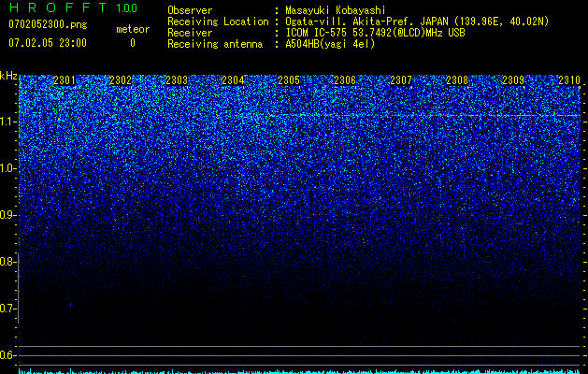Click the 2301 time marker
This screenshot has height=374, width=588.
(65, 80)
